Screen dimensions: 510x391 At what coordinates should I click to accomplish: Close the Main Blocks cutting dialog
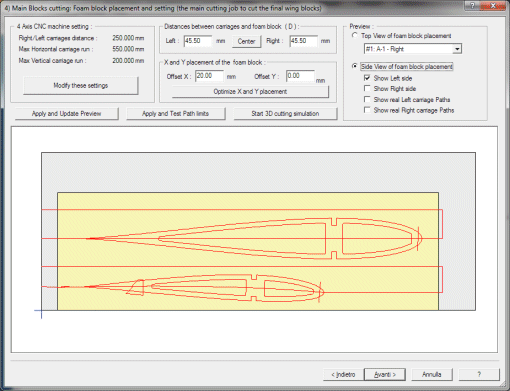coord(493,5)
